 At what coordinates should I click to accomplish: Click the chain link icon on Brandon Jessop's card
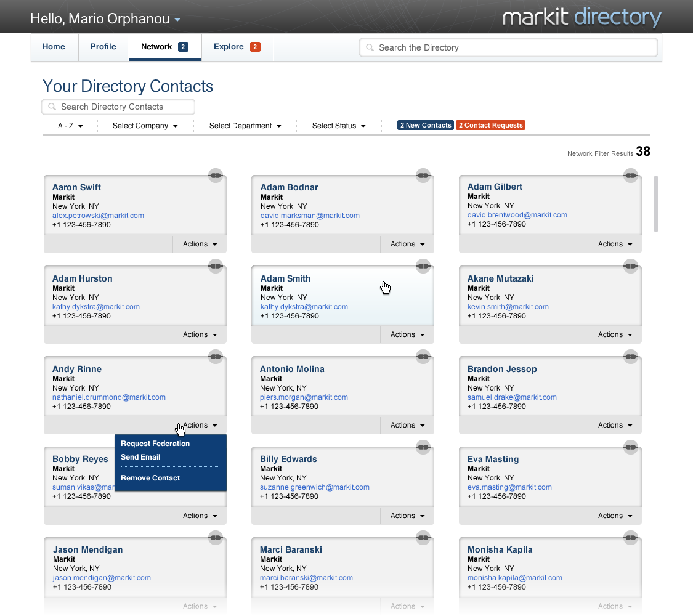(630, 356)
